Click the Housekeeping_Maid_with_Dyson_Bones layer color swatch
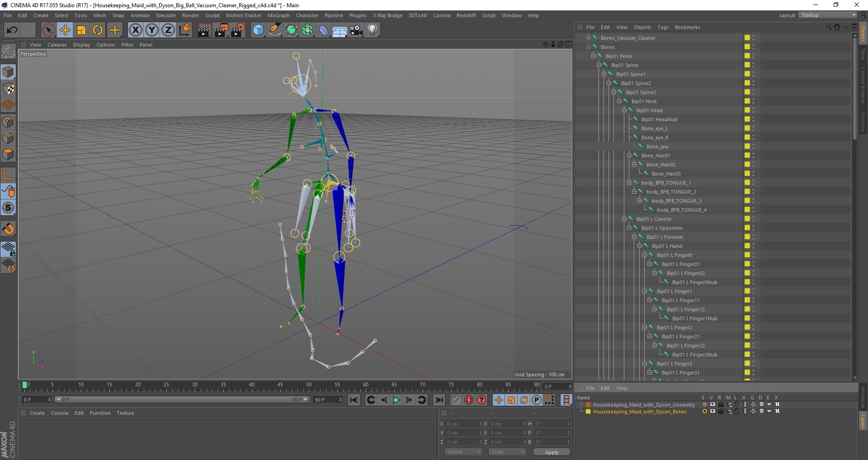Screen dimensions: 868x460 coord(588,412)
